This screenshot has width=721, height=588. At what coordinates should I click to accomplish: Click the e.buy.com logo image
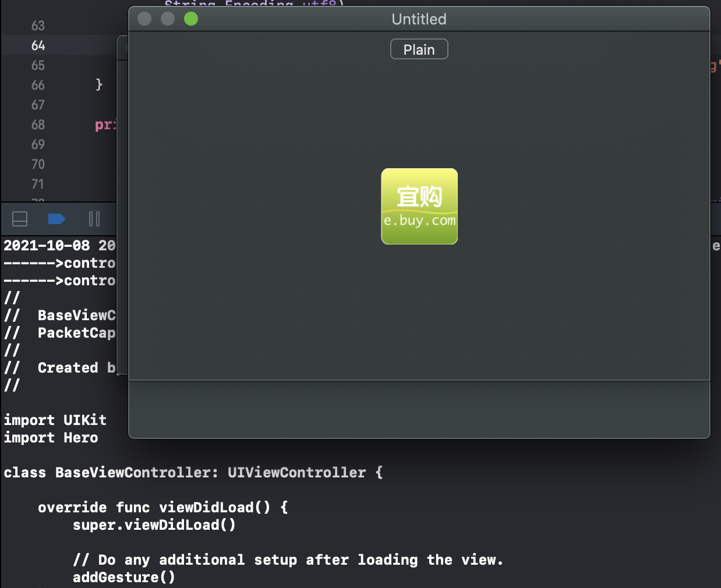419,207
